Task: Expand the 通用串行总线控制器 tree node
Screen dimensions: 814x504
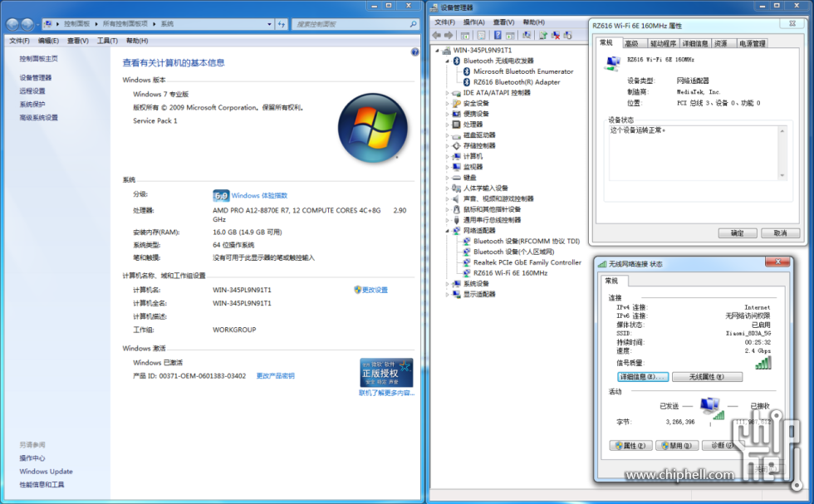Action: click(447, 220)
